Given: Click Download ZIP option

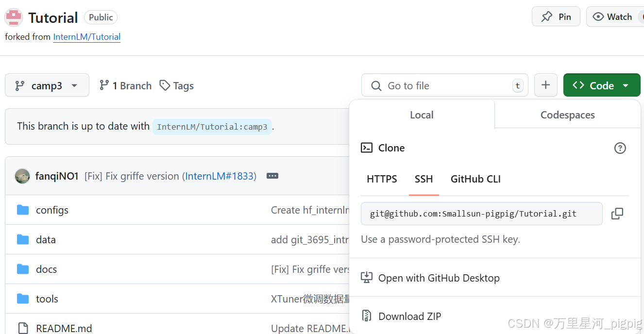Looking at the screenshot, I should pyautogui.click(x=409, y=316).
